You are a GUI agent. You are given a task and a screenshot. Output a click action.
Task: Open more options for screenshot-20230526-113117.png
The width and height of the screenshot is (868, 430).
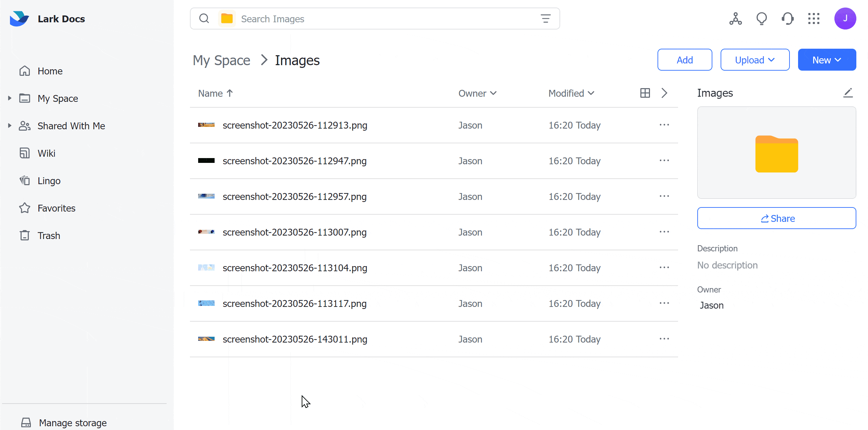[664, 303]
